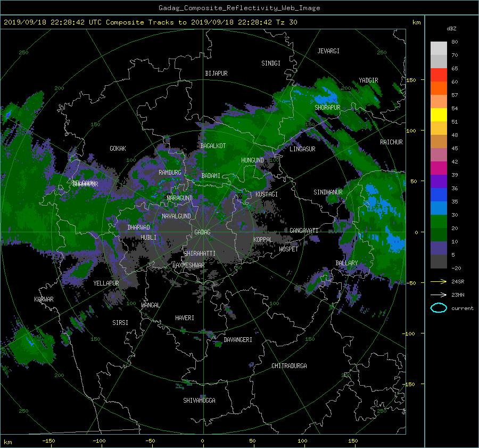Pick the yellow 51–54 dBZ legend swatch
The width and height of the screenshot is (479, 448).
pos(439,115)
